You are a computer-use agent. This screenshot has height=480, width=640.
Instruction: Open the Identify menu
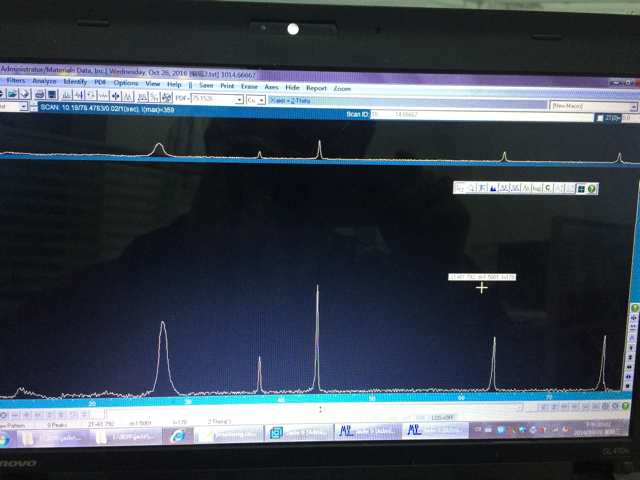pyautogui.click(x=75, y=82)
